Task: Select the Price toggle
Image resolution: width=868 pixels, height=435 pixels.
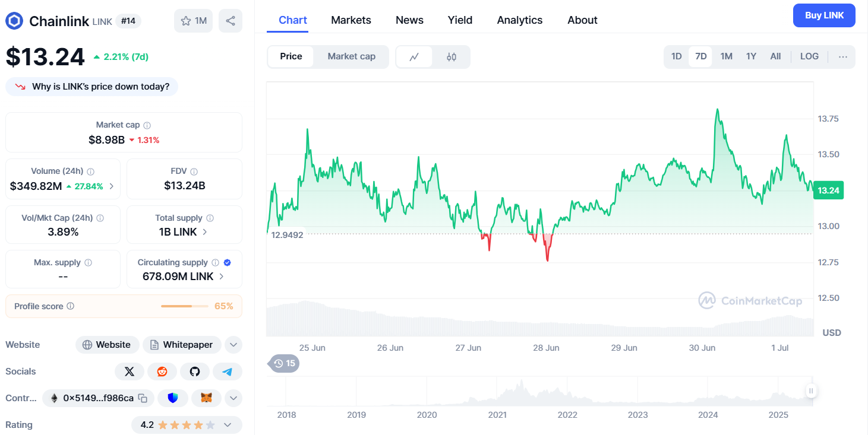Action: click(x=291, y=56)
